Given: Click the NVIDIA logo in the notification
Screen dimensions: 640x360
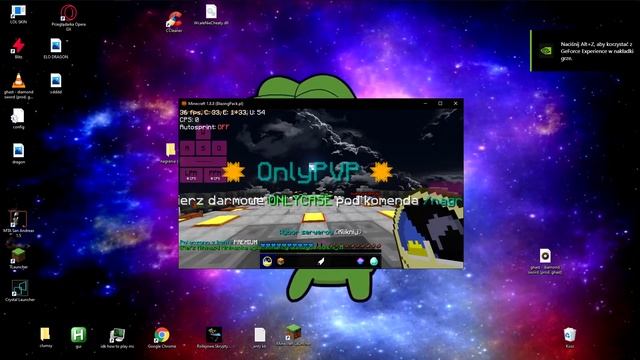Looking at the screenshot, I should tap(546, 51).
